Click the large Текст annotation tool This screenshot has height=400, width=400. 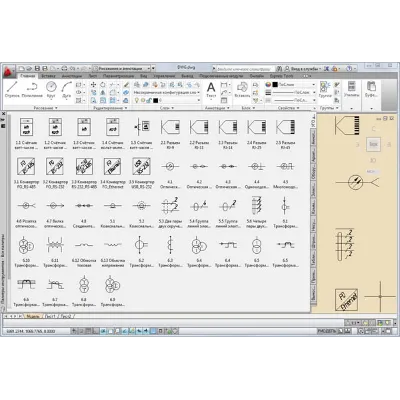(211, 90)
